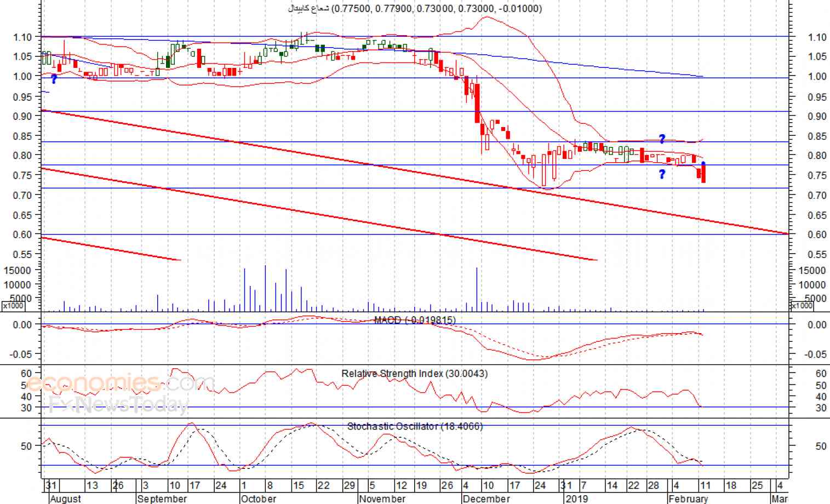
Task: Click the blue question mark above 0.85 level
Action: point(662,139)
